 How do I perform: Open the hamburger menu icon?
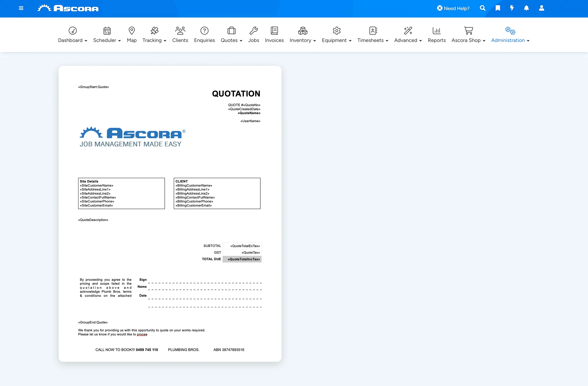pyautogui.click(x=21, y=8)
